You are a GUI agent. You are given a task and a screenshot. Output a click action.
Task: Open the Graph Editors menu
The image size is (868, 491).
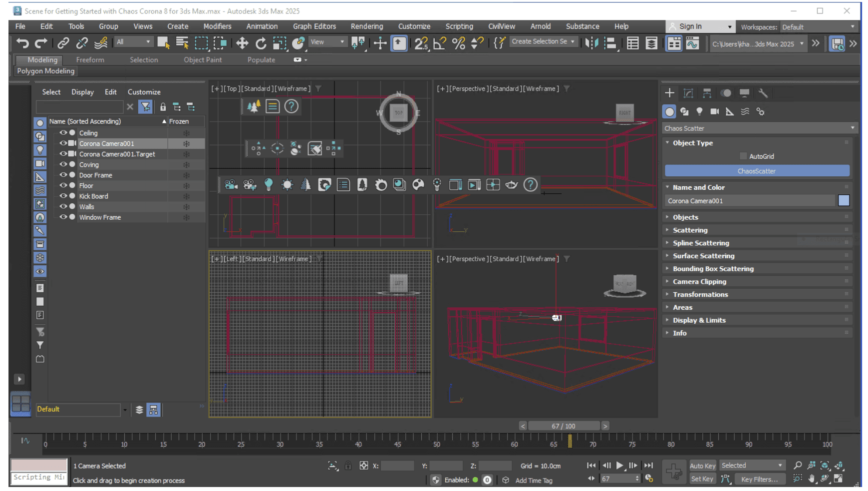click(314, 26)
